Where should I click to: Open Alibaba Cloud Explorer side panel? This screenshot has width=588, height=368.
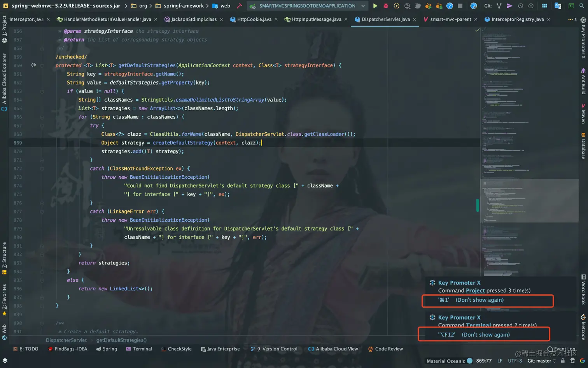pyautogui.click(x=4, y=82)
